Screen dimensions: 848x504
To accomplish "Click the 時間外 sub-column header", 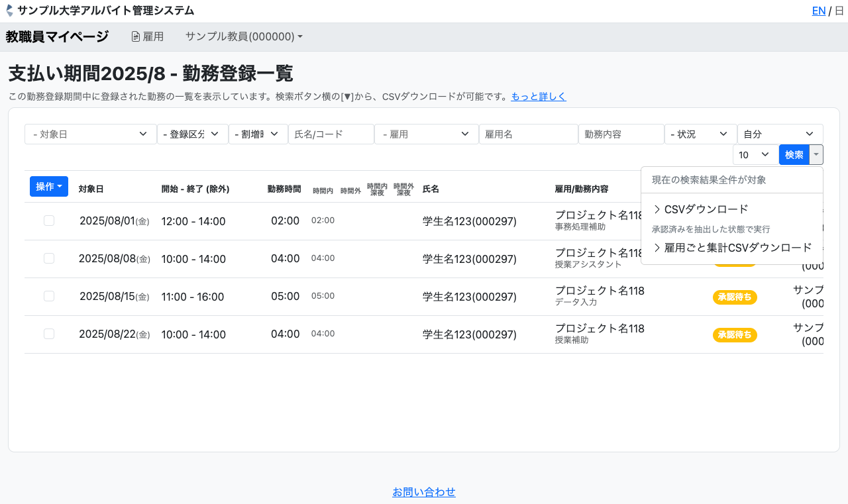I will tap(350, 191).
